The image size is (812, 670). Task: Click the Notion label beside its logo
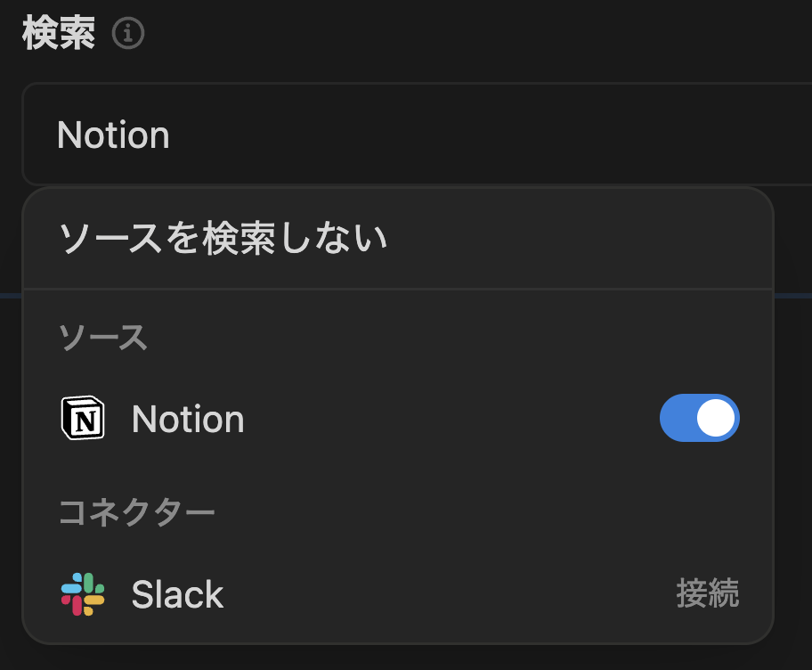(x=188, y=420)
